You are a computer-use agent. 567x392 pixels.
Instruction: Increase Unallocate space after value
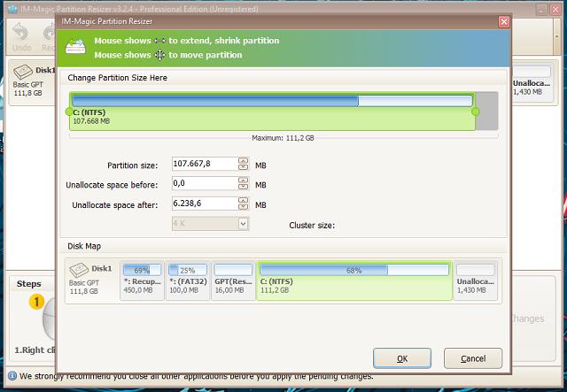(244, 200)
